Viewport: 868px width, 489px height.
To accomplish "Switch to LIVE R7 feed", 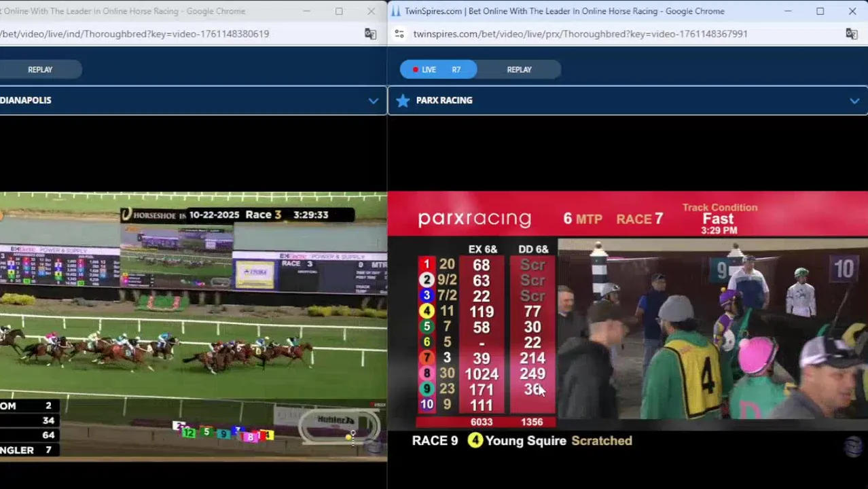I will tap(438, 69).
